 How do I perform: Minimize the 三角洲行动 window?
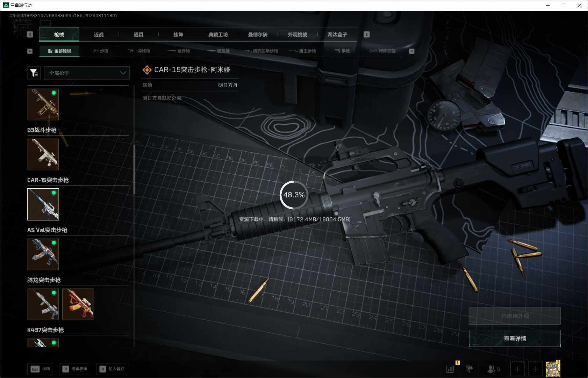tap(548, 5)
